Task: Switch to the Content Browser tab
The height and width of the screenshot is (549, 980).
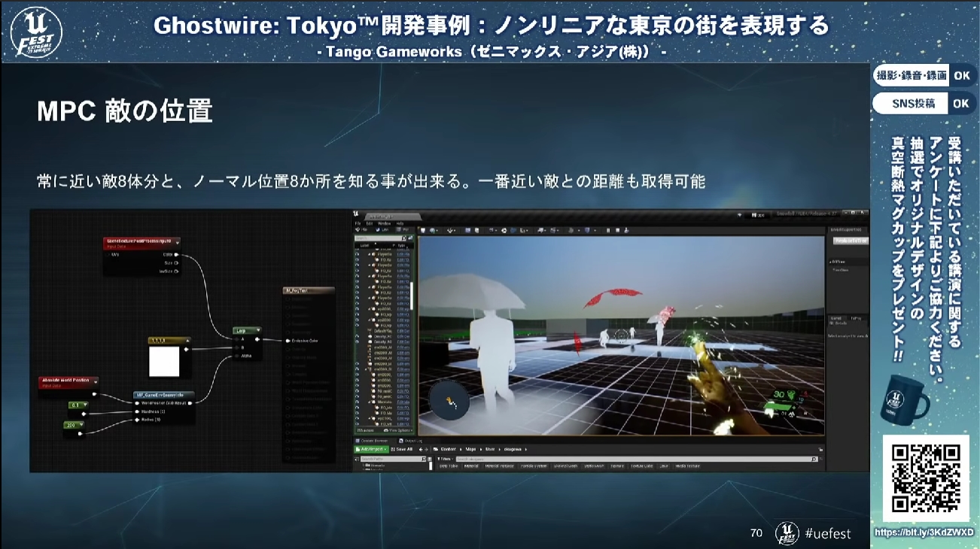Action: click(x=373, y=441)
